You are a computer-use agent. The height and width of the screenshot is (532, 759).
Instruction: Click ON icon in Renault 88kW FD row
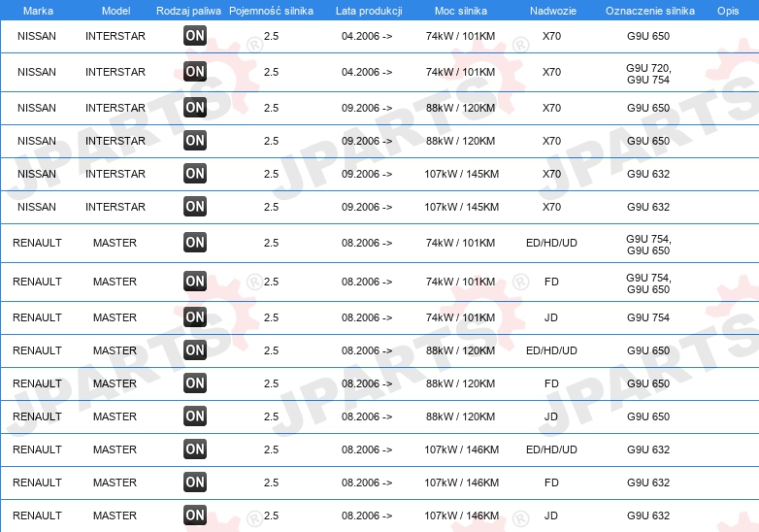[195, 382]
